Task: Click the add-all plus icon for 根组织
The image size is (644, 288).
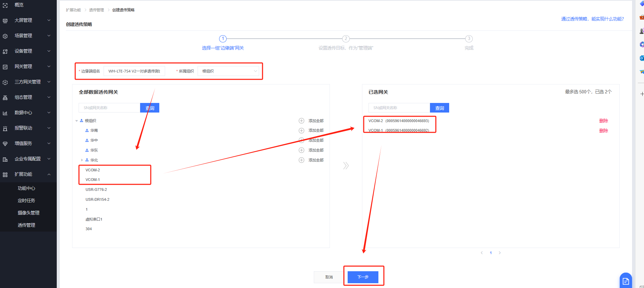Action: (301, 121)
